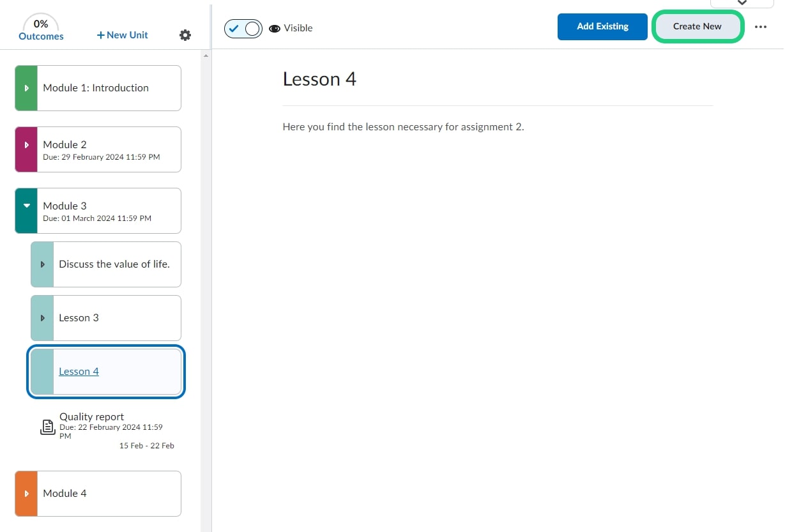Open the Quality report item

point(92,417)
